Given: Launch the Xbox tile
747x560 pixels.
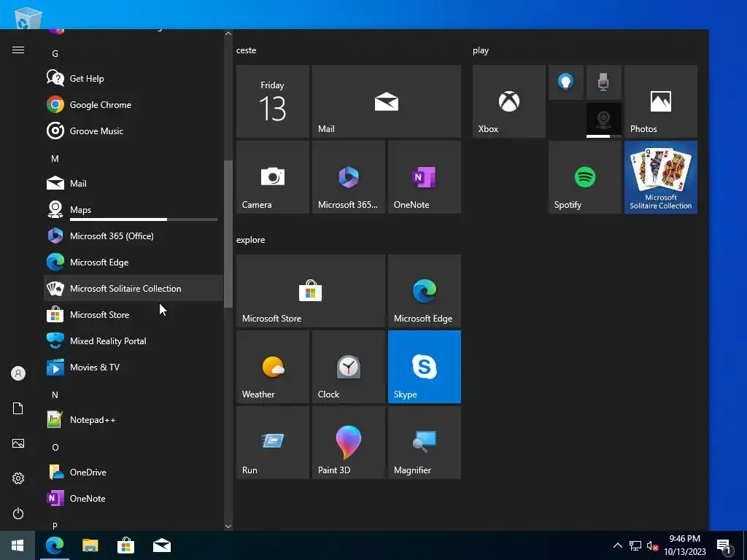Looking at the screenshot, I should coord(508,101).
